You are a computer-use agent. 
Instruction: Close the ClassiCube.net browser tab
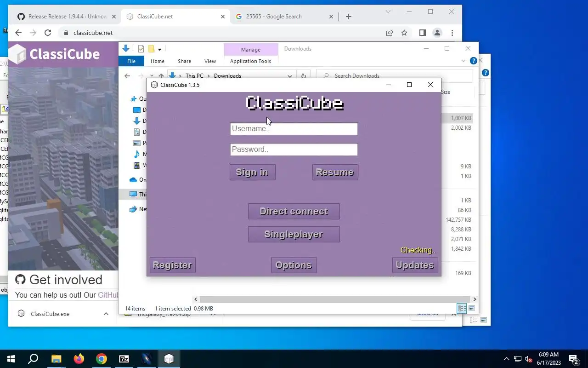(223, 17)
